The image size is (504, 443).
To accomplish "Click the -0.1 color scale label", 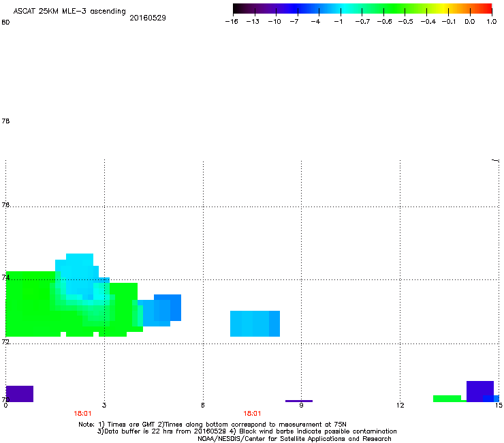I will [449, 22].
